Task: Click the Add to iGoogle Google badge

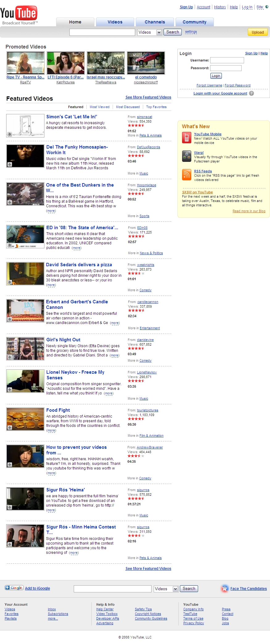Action: click(14, 588)
